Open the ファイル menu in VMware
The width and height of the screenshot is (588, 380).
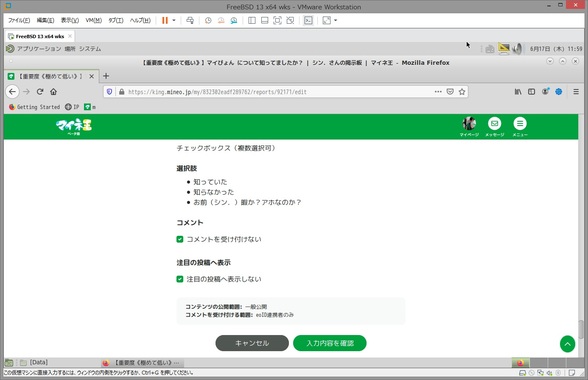[x=19, y=20]
